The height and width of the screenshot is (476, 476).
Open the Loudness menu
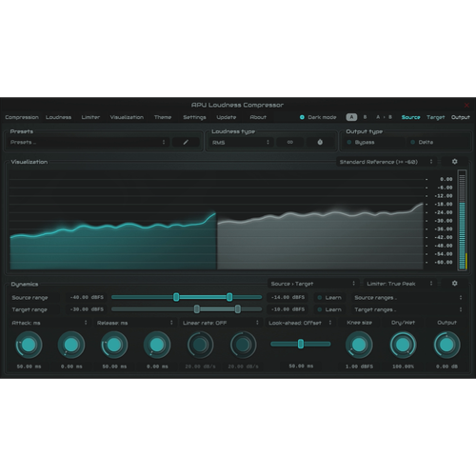coord(58,117)
